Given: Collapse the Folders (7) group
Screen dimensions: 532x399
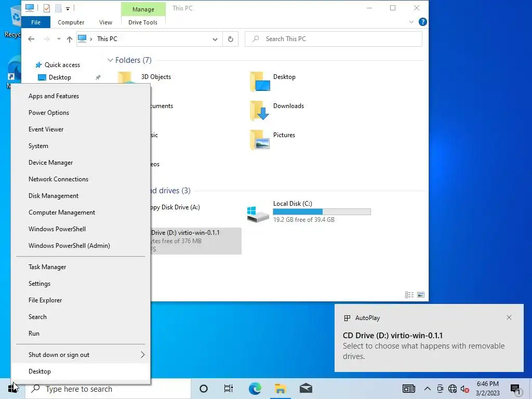Looking at the screenshot, I should tap(110, 60).
